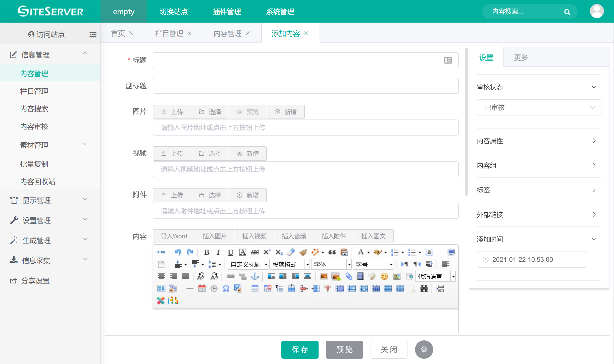
Task: Toggle underline formatting in editor
Action: click(x=230, y=252)
